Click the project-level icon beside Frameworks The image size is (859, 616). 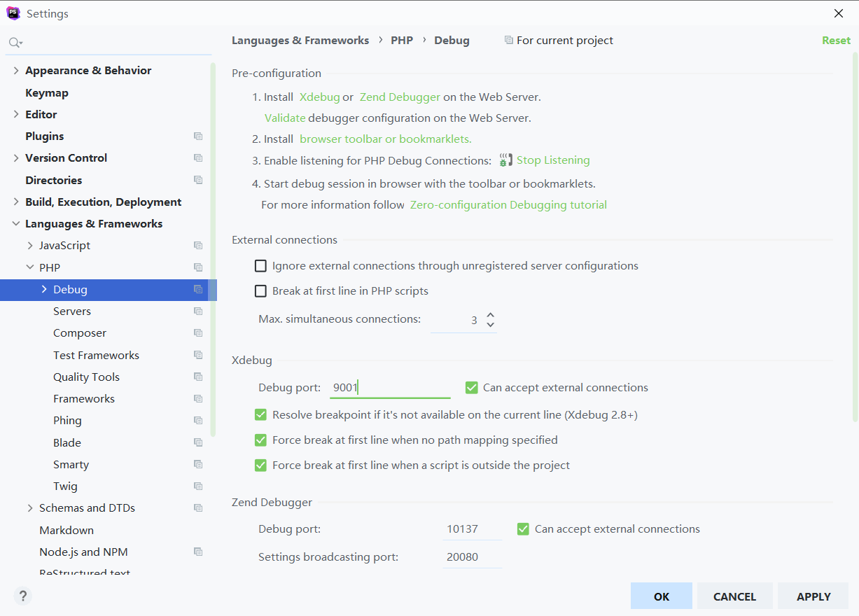point(198,399)
